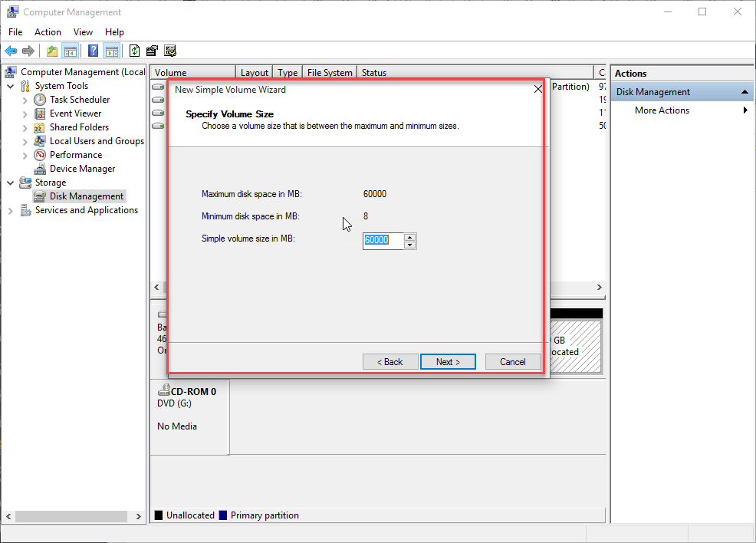Click the Up one level folder icon

[51, 51]
